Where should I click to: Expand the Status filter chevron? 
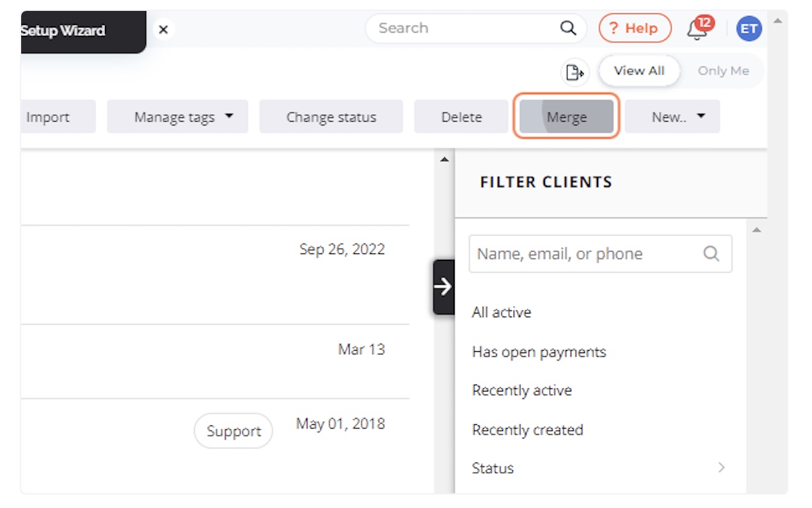coord(722,468)
